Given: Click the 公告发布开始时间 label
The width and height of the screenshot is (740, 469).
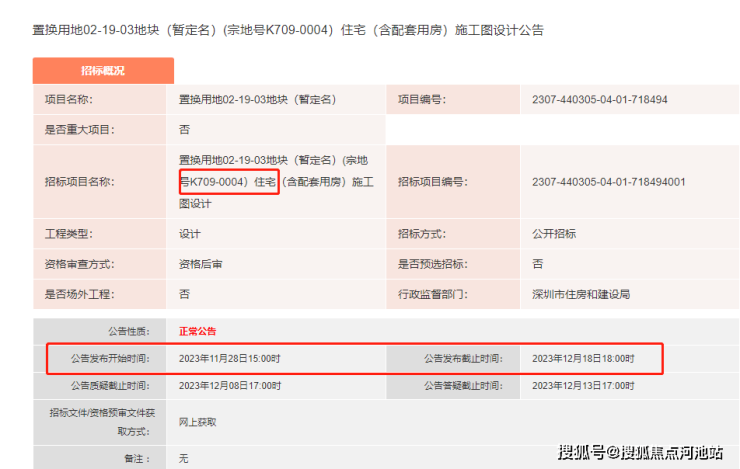Looking at the screenshot, I should pyautogui.click(x=110, y=359).
